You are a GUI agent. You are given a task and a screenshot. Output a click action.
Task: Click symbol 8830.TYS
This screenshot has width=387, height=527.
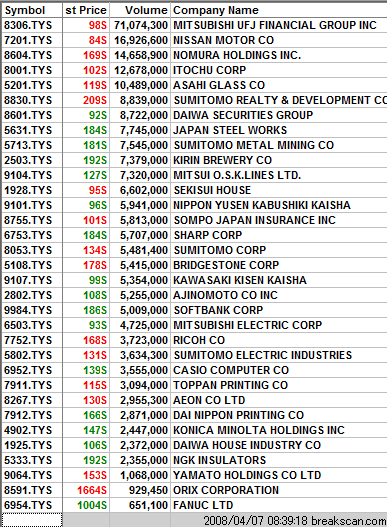click(28, 100)
